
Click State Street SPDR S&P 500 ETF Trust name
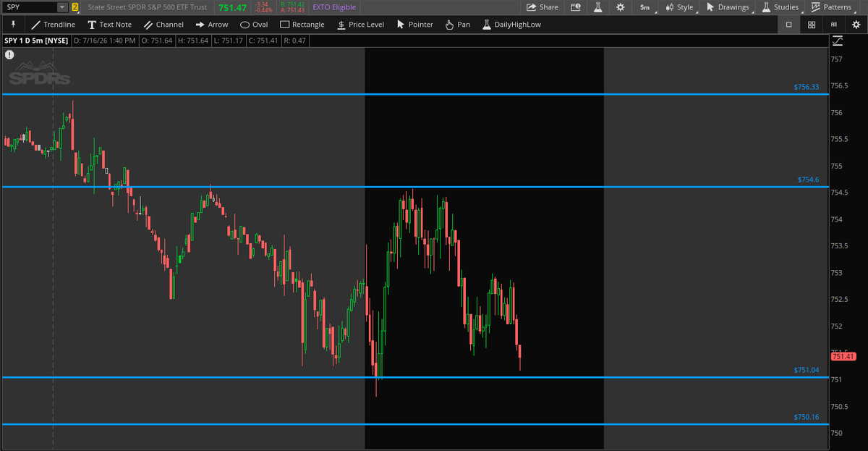(147, 7)
